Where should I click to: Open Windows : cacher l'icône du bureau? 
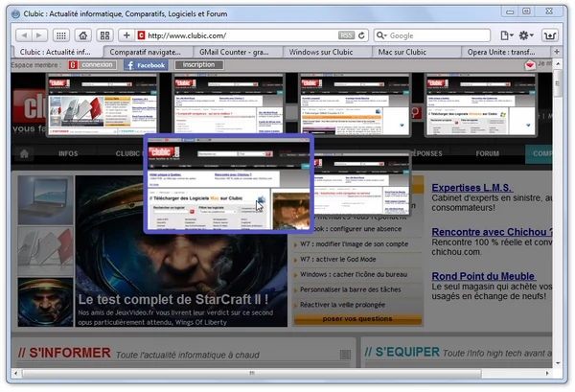click(354, 274)
